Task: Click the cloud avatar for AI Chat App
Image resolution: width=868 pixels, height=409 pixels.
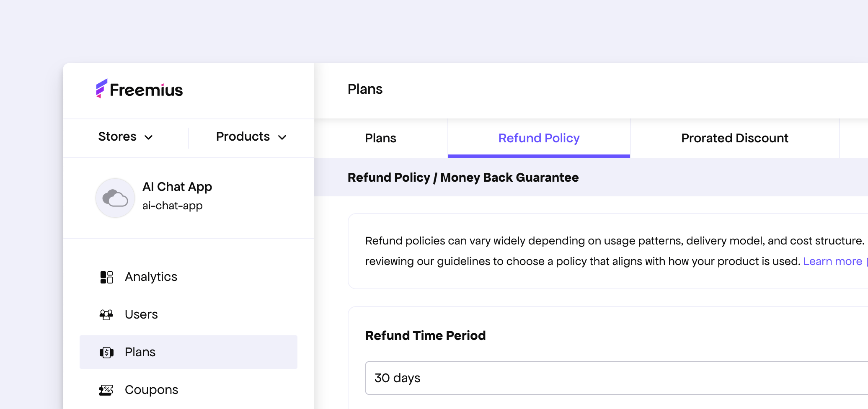Action: [115, 198]
